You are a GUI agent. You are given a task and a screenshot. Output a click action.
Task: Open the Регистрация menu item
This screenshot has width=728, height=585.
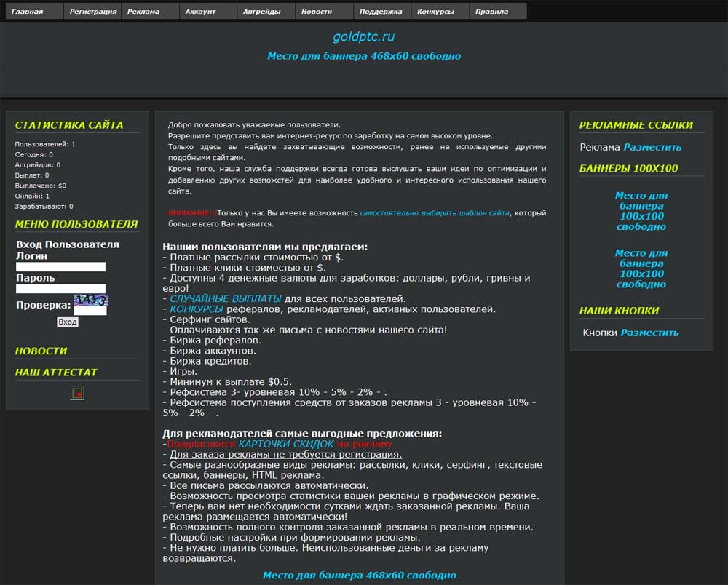coord(92,11)
